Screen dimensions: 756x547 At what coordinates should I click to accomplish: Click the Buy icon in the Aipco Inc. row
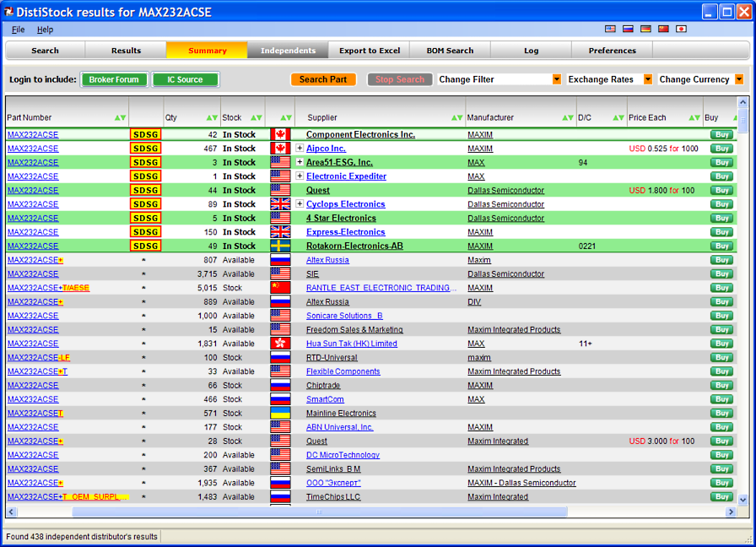coord(721,149)
